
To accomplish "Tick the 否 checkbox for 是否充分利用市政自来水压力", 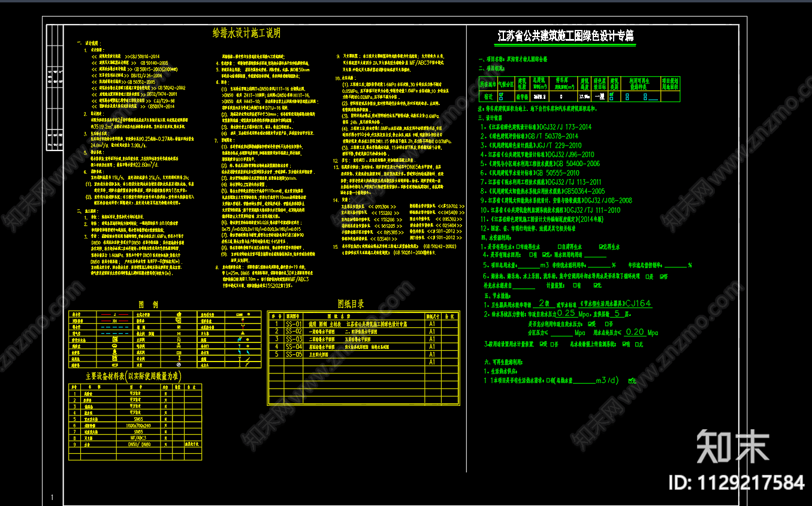I will (607, 324).
